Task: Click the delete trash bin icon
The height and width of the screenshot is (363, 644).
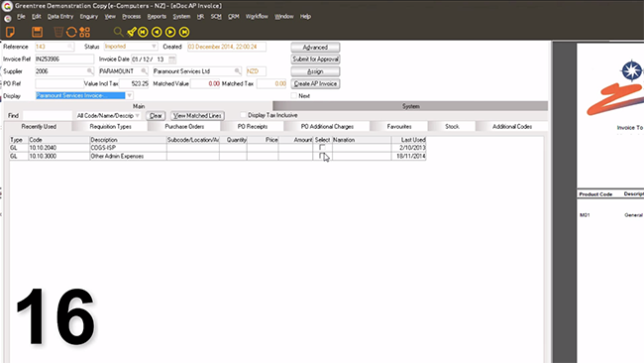Action: click(58, 32)
